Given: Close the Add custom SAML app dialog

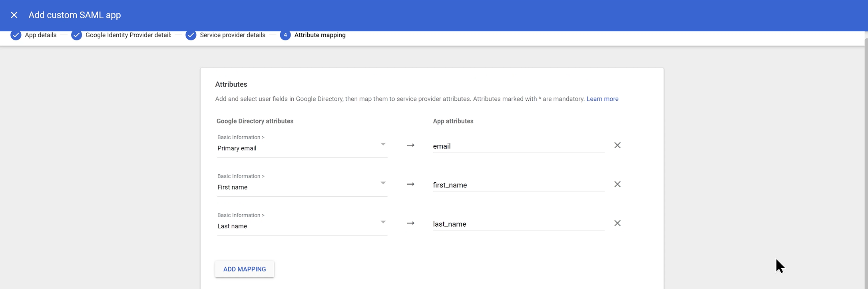Looking at the screenshot, I should click(14, 15).
